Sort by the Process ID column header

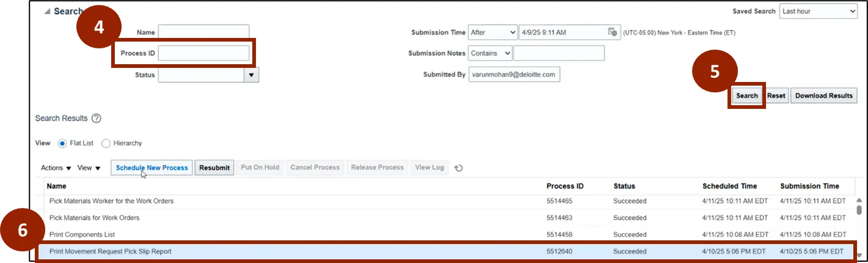point(565,186)
